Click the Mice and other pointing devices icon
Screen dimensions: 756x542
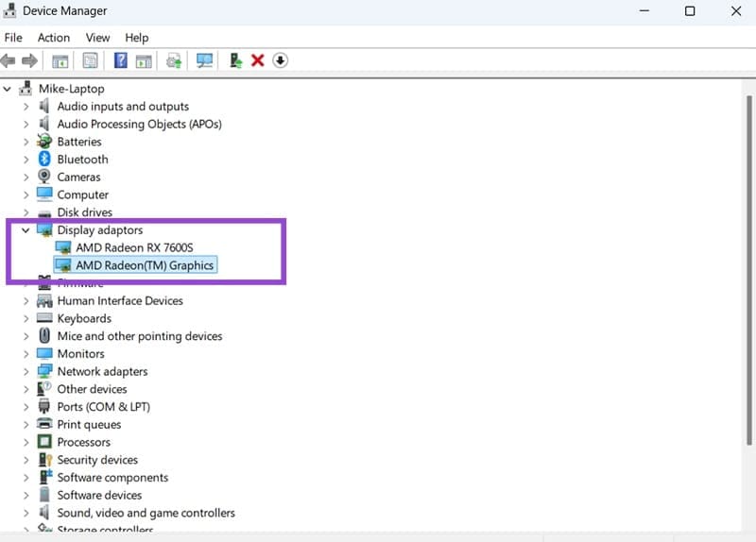click(44, 335)
